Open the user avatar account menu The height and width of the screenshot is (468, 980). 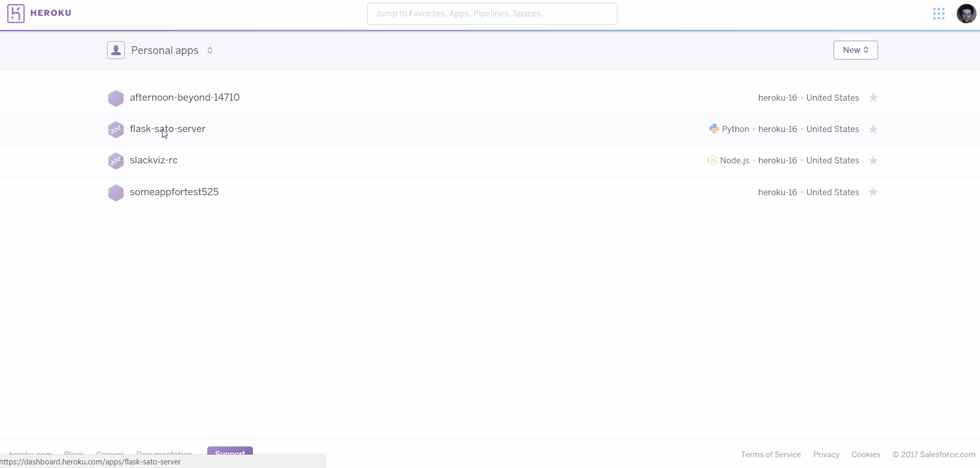(x=966, y=14)
